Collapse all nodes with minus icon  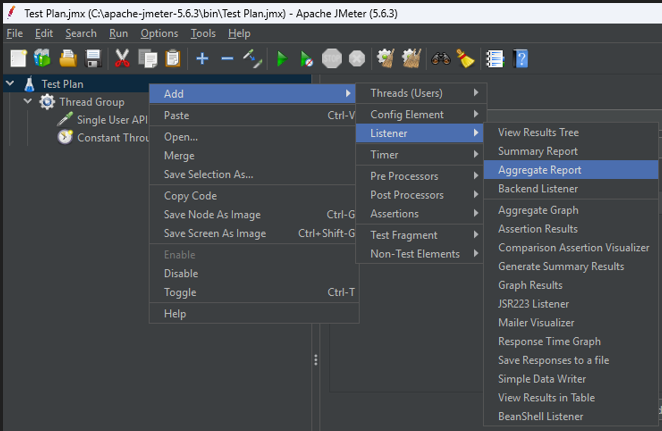click(227, 58)
